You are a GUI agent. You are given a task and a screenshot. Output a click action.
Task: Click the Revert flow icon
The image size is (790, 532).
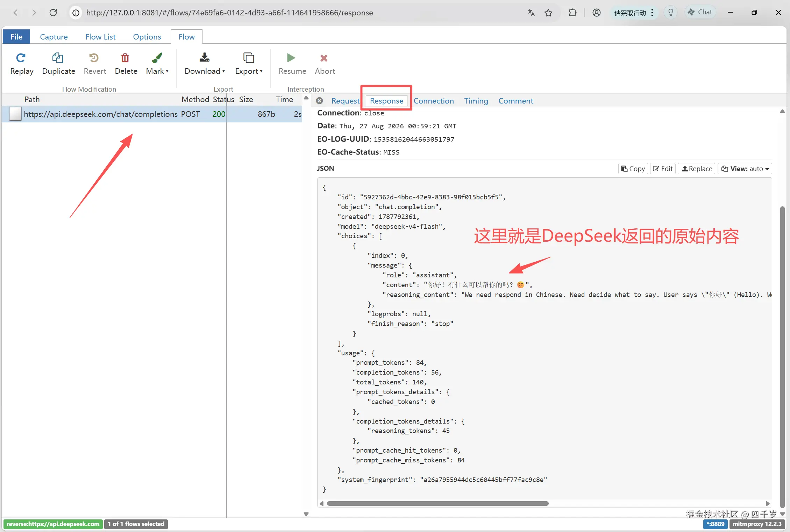94,58
